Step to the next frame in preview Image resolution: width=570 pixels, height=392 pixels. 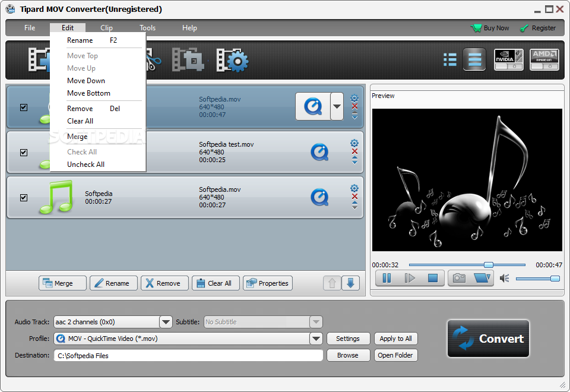410,278
